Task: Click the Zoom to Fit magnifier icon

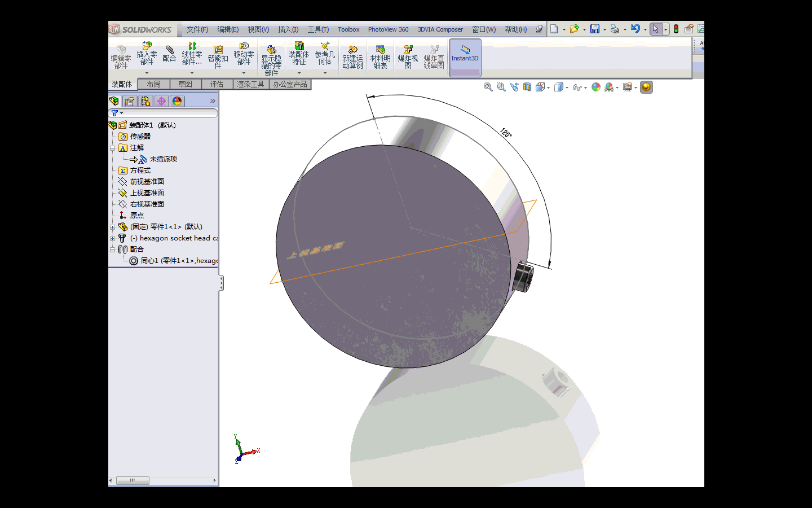Action: click(488, 87)
